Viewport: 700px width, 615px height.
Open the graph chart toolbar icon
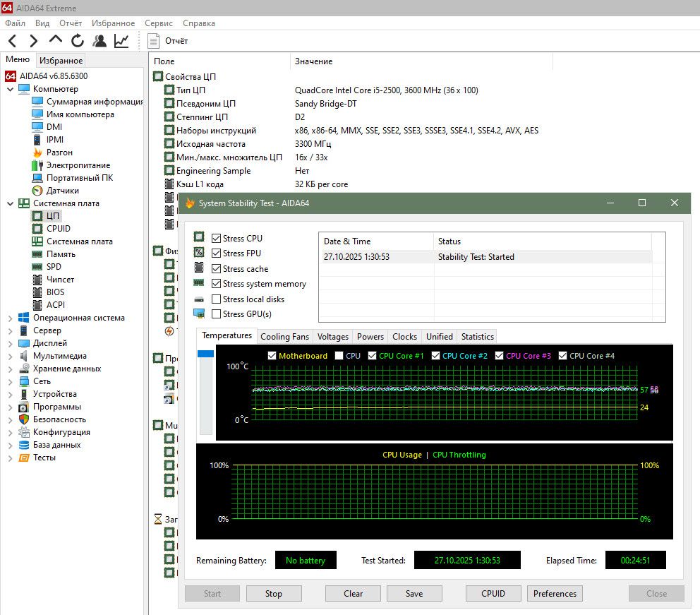[121, 41]
